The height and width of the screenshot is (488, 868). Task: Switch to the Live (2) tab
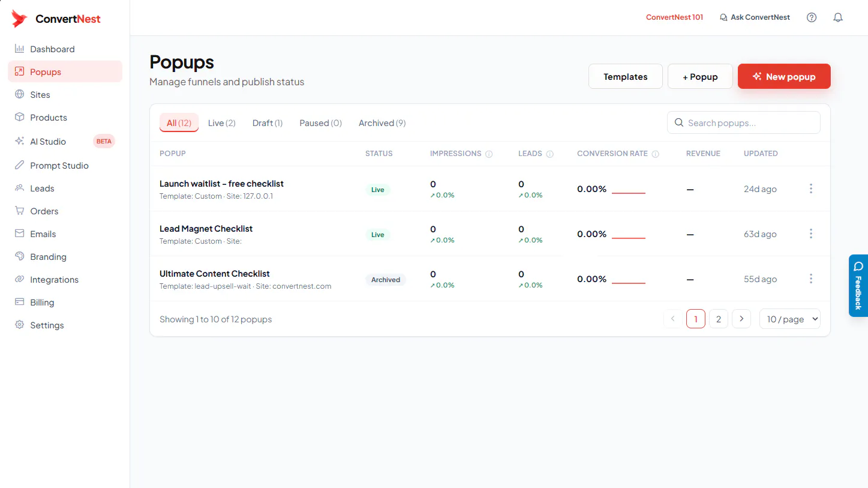222,123
